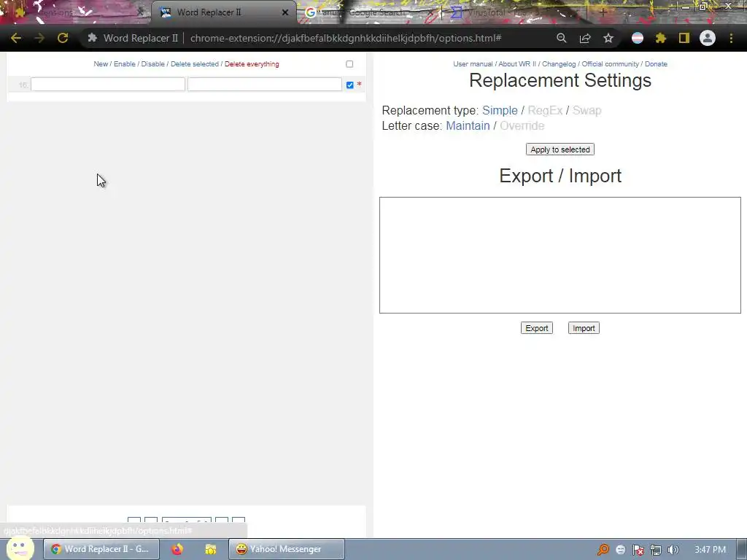Open the Extensions puzzle menu in toolbar

point(661,38)
